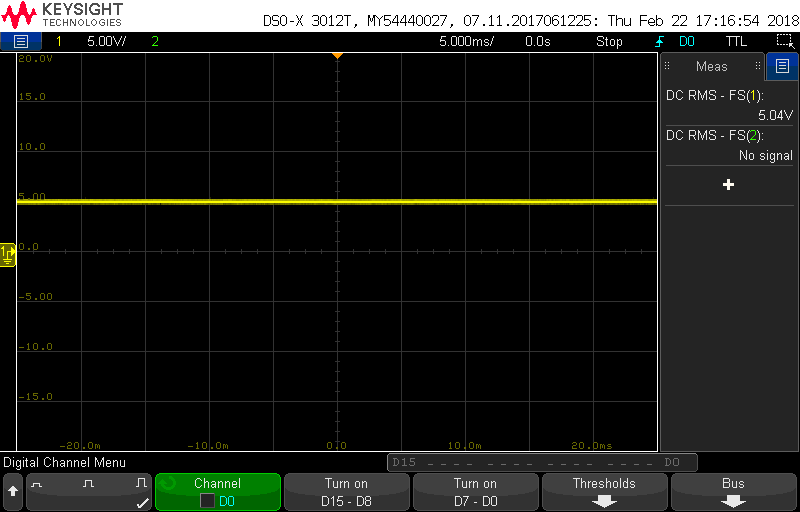800x512 pixels.
Task: Click the -20.0m time axis label
Action: [79, 445]
